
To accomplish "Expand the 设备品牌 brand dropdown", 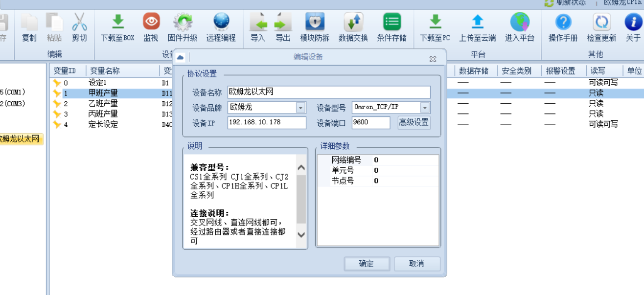I will click(300, 108).
